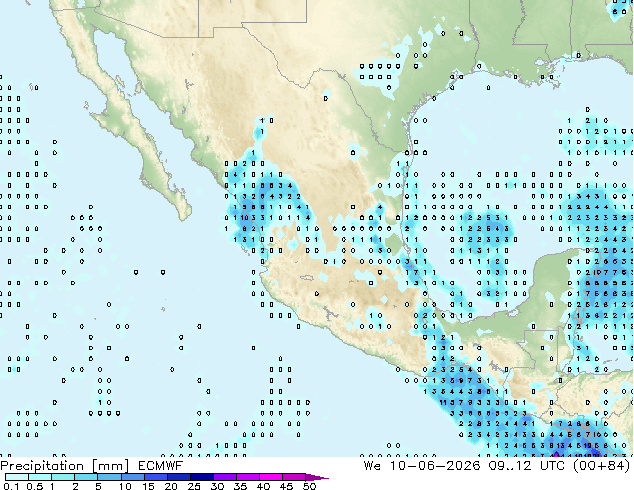Click the 30–35 mm purple swatch
The width and height of the screenshot is (634, 490).
pos(224,477)
